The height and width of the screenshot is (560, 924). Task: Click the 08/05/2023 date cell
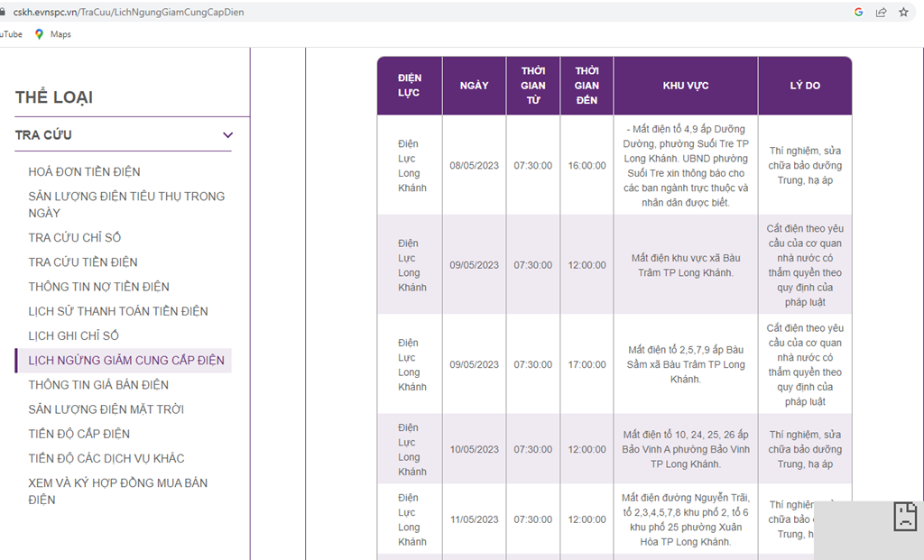click(474, 166)
